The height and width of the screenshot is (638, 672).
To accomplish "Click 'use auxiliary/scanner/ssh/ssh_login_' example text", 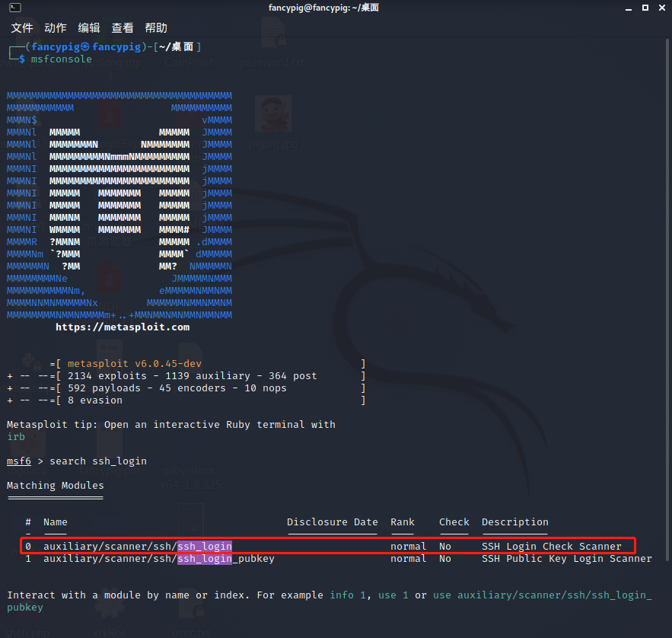I will (542, 595).
